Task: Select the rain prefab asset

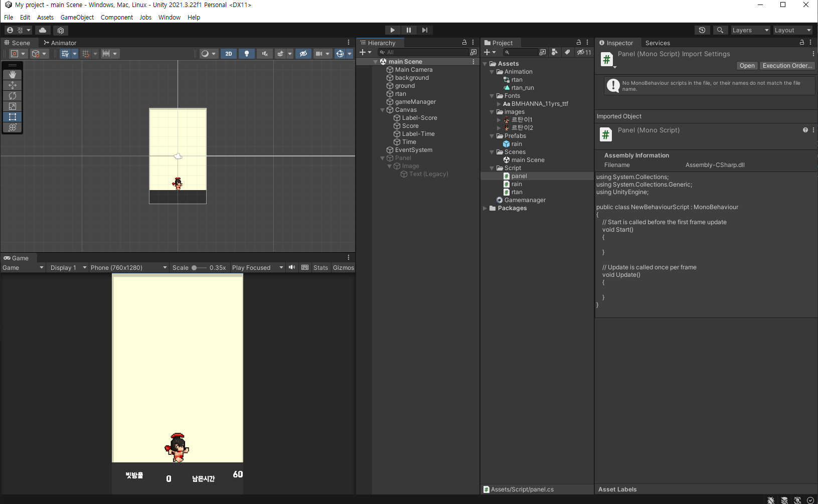Action: click(x=516, y=144)
